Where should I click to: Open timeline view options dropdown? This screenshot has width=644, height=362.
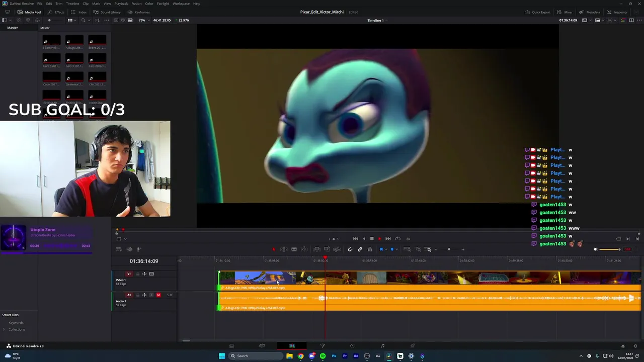[x=120, y=249]
